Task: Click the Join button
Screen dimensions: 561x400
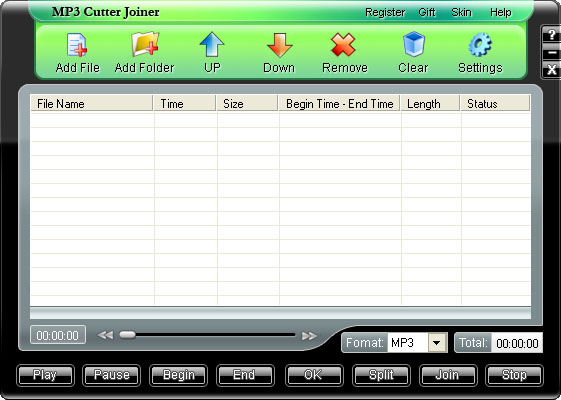Action: pos(448,375)
